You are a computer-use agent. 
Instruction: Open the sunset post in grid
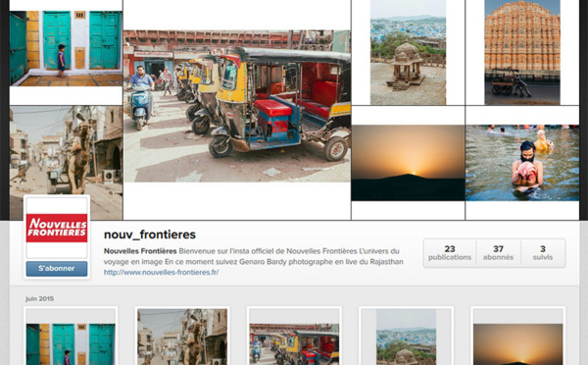coord(517,337)
